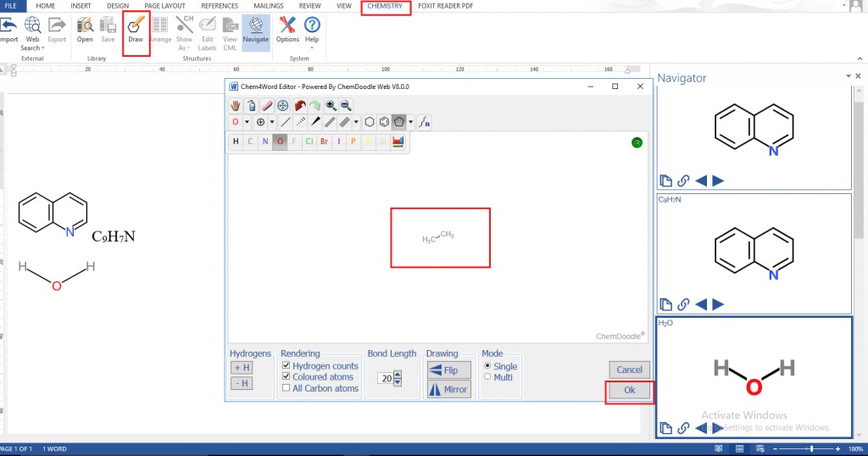Select the benzene ring tool

(x=384, y=122)
